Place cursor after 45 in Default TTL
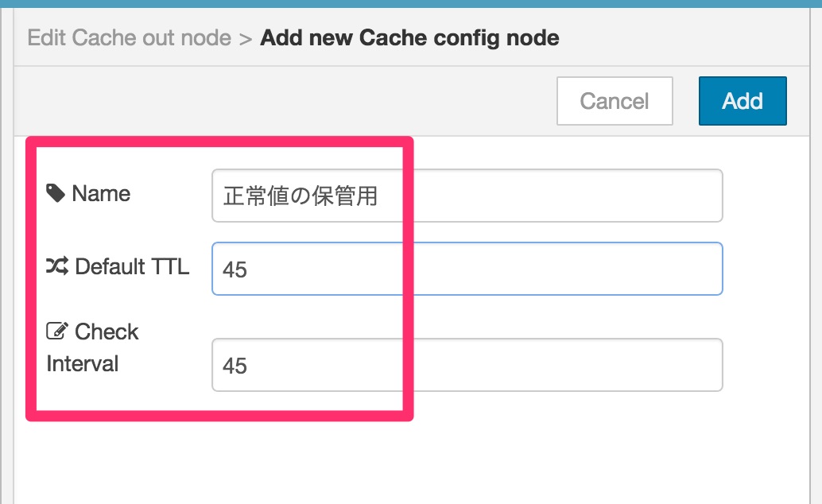 [248, 269]
